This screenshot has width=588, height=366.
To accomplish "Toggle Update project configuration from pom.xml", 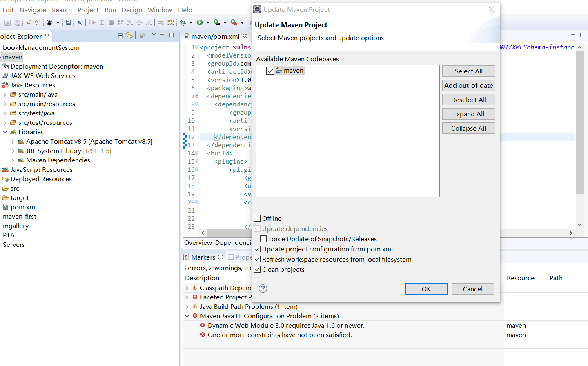I will click(257, 249).
